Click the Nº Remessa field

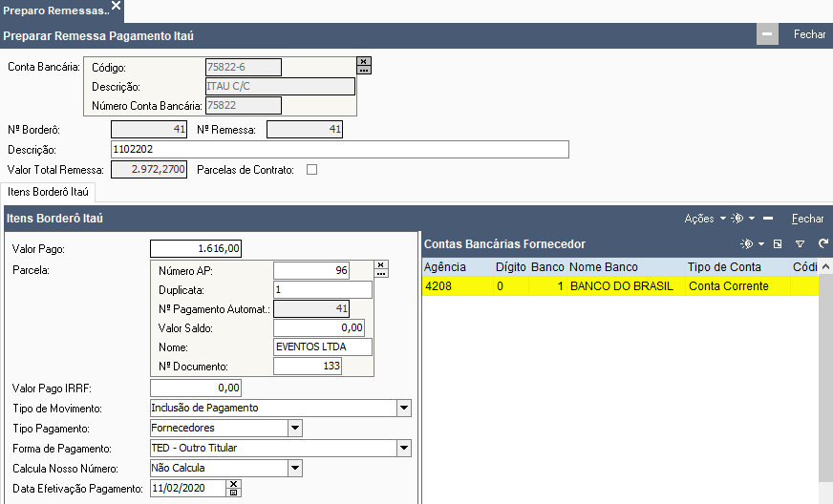(x=305, y=129)
